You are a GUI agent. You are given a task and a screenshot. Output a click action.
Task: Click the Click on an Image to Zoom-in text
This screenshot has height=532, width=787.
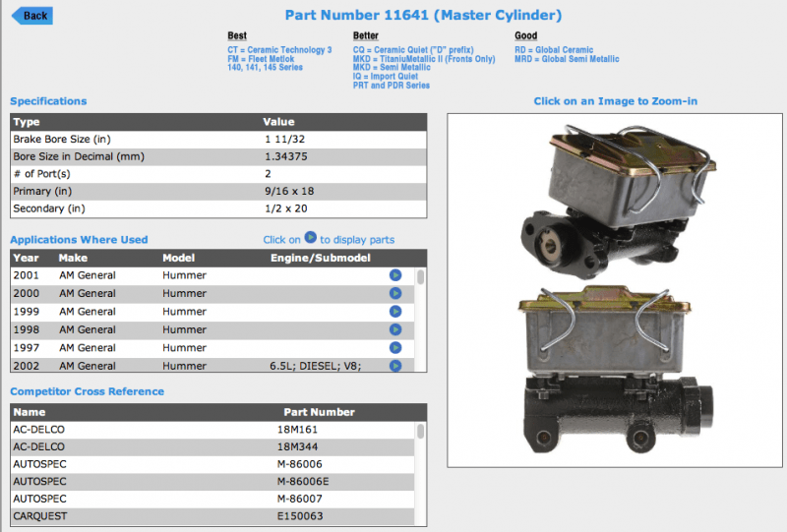tap(616, 101)
